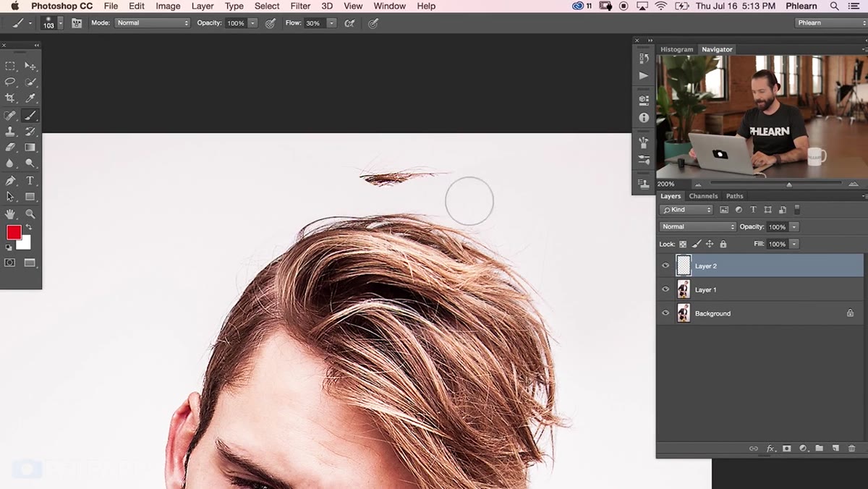Select the Rectangular Marquee tool
This screenshot has height=489, width=868.
point(10,66)
